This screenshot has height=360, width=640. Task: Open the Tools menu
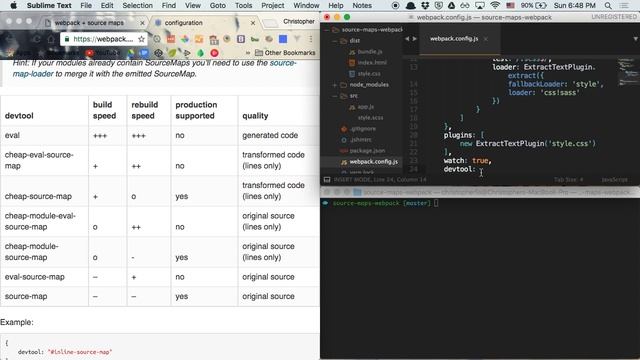tap(244, 5)
